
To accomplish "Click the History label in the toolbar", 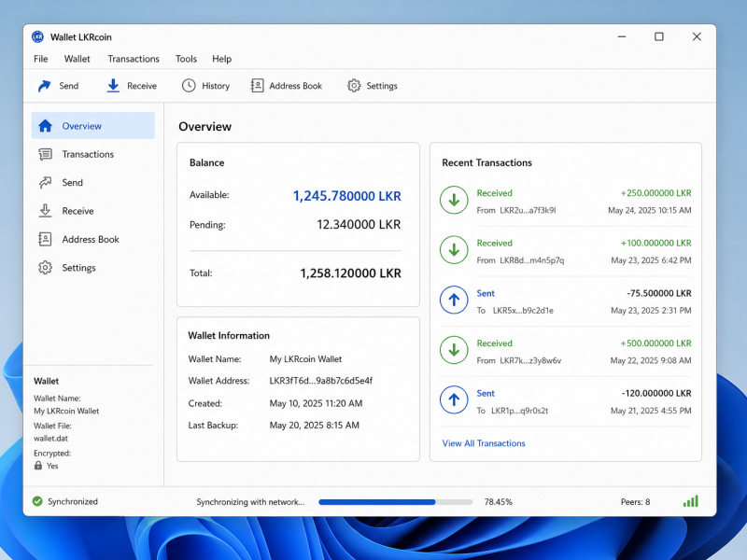I will pos(216,86).
